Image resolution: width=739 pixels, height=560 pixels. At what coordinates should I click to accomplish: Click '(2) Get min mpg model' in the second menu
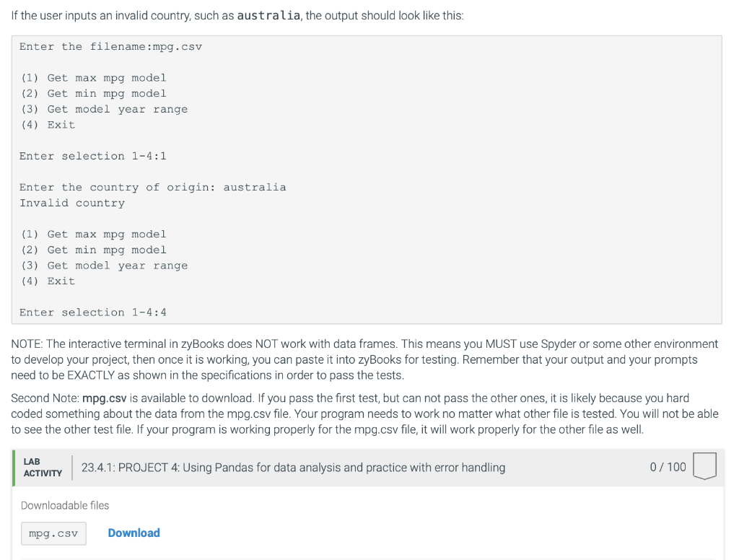(93, 250)
